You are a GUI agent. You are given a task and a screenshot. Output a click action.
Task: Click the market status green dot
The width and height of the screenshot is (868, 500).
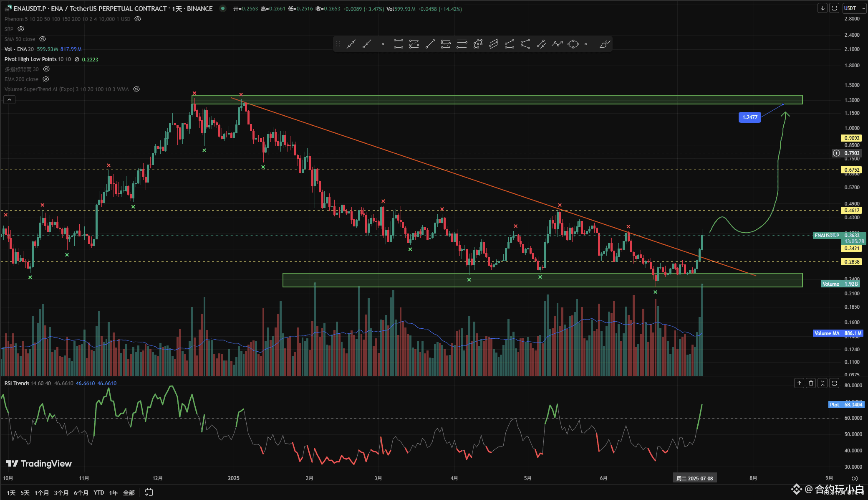click(223, 8)
